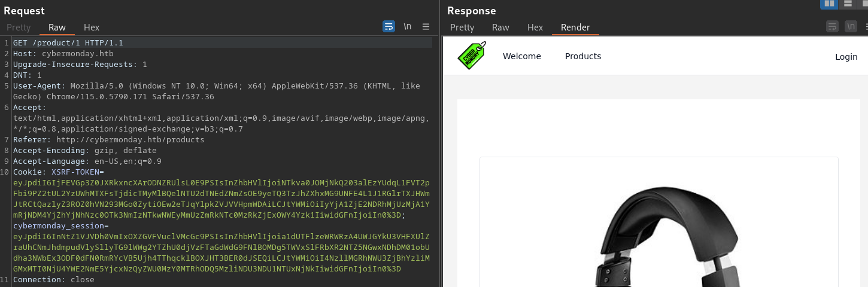Click the session cookie value starting with eyJpdiI6InNtZ1VJ
Image resolution: width=868 pixels, height=287 pixels.
[221, 253]
